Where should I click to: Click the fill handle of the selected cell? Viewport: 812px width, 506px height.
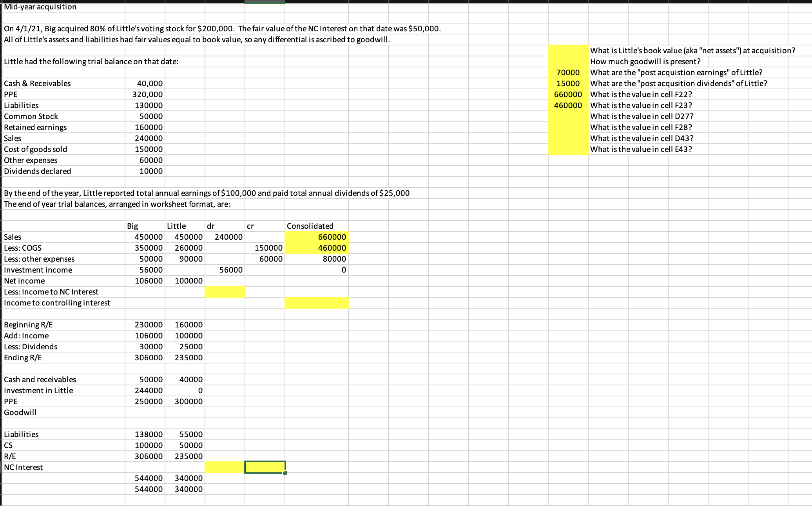click(x=285, y=473)
